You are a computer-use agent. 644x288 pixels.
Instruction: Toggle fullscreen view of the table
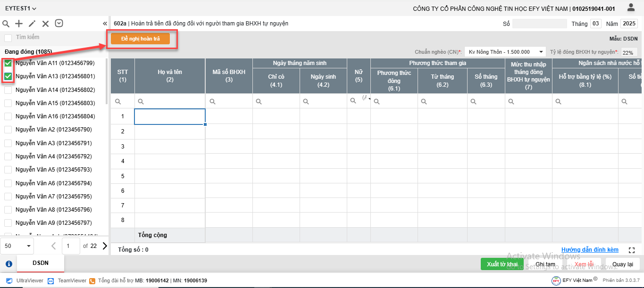point(632,250)
